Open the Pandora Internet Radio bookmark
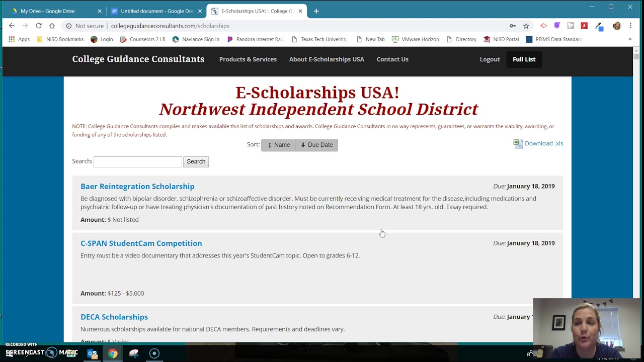This screenshot has height=362, width=644. [x=255, y=39]
